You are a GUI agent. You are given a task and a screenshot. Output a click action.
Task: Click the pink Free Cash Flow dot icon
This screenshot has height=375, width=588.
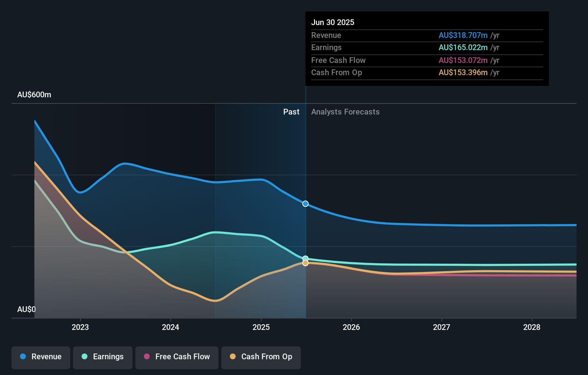coord(148,357)
